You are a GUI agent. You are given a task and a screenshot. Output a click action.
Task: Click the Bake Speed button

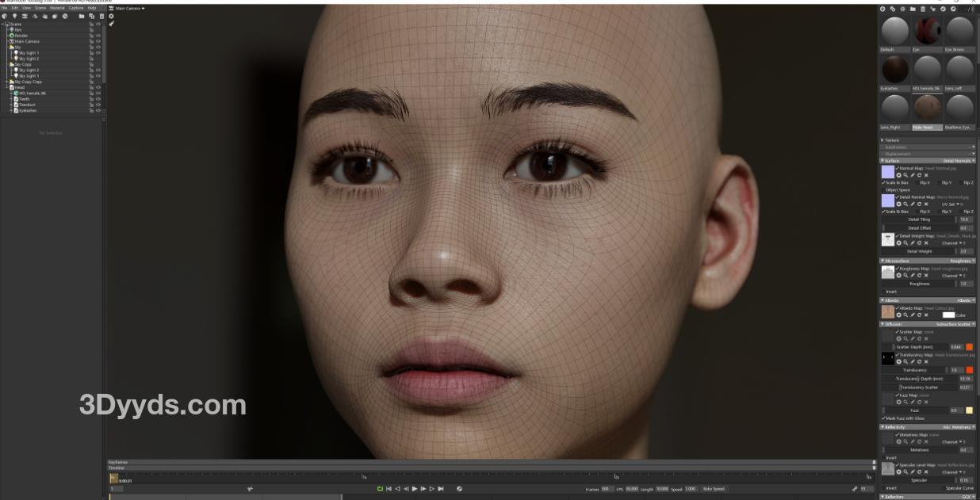(x=714, y=489)
